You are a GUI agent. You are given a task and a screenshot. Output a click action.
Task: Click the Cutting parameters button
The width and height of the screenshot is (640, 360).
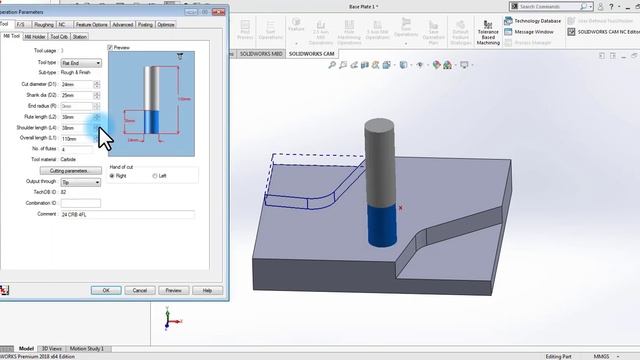click(71, 171)
